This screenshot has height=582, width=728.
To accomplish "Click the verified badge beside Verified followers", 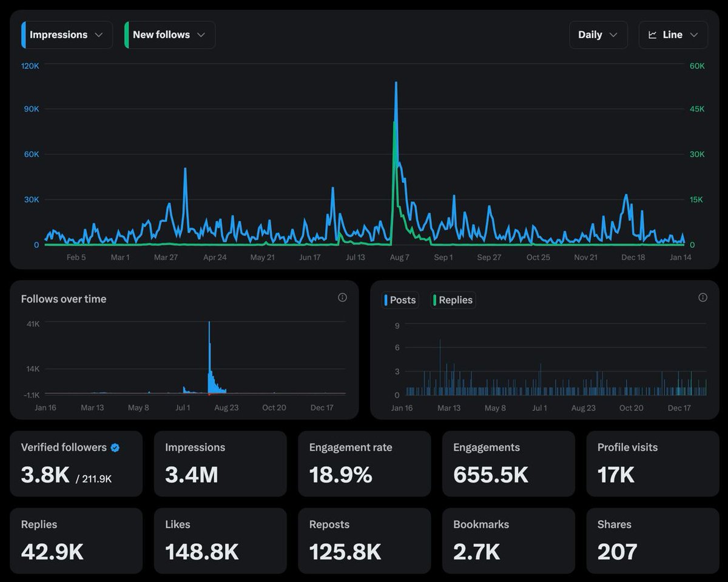I will 115,447.
